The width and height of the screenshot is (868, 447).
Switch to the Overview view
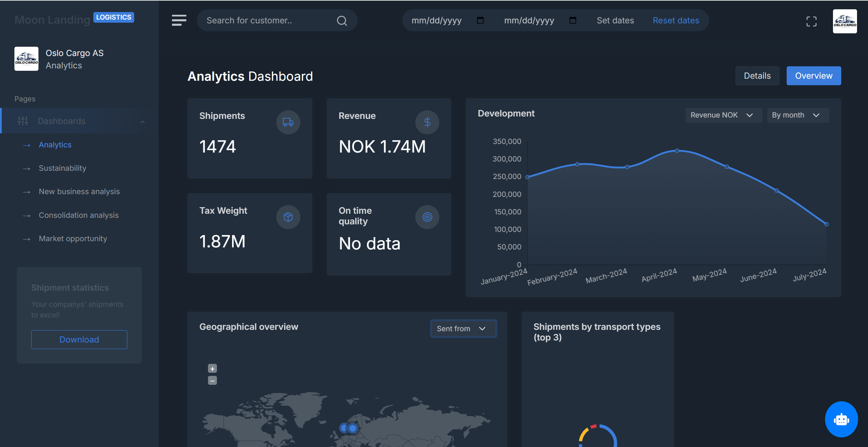(813, 76)
